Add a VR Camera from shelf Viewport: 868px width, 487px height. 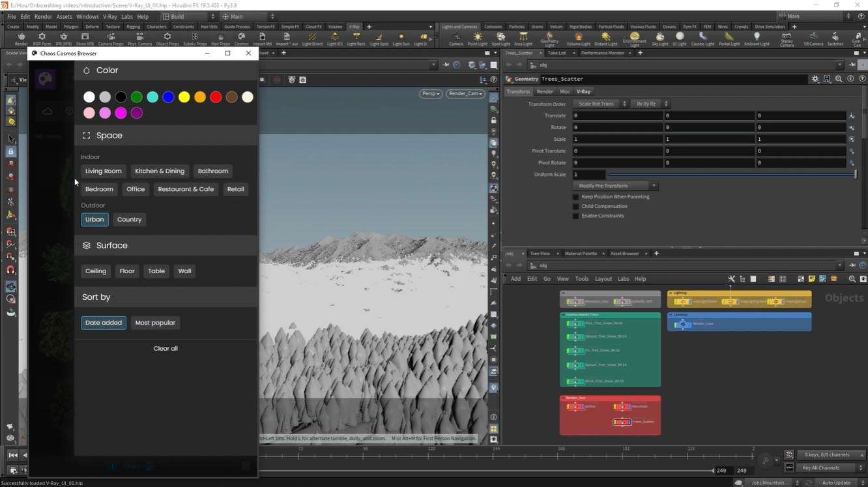[813, 38]
